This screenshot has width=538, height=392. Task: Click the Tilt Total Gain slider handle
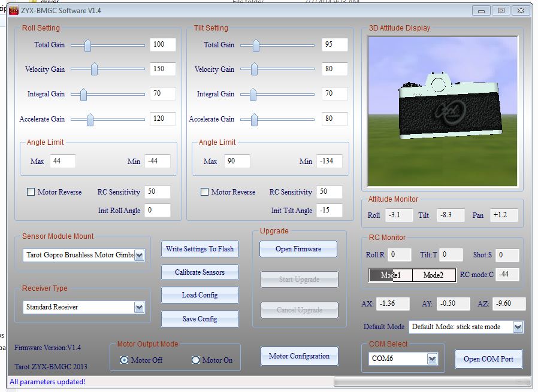point(256,45)
